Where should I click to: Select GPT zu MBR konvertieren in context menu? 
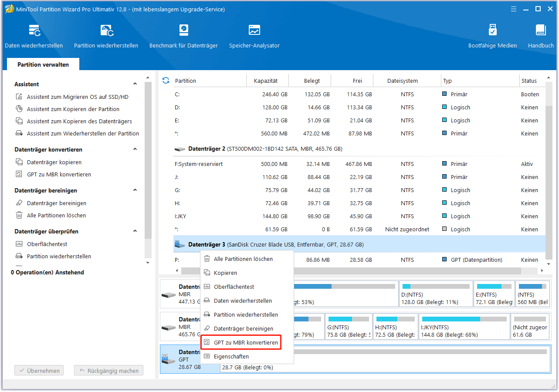point(247,342)
